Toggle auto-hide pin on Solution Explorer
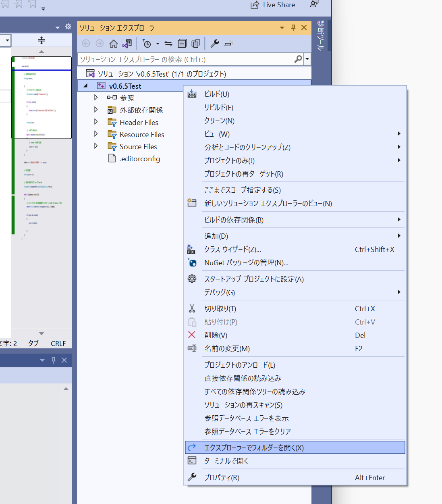Viewport: 442px width, 504px height. 293,27
